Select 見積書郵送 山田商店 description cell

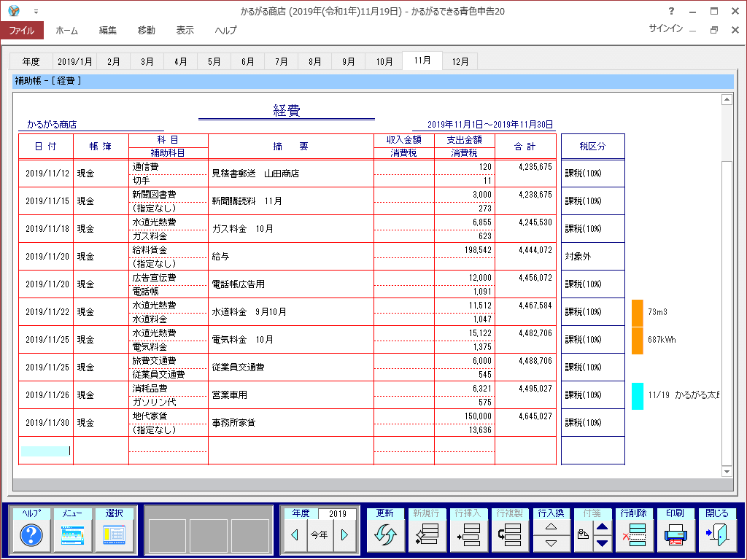pyautogui.click(x=290, y=174)
